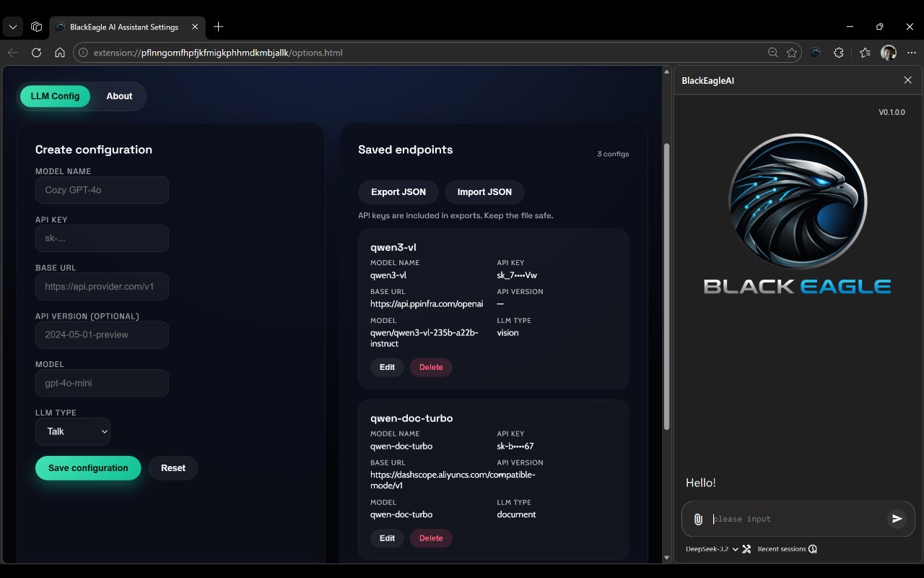The width and height of the screenshot is (924, 578).
Task: Delete the qwen-doc-turbo endpoint
Action: (x=431, y=538)
